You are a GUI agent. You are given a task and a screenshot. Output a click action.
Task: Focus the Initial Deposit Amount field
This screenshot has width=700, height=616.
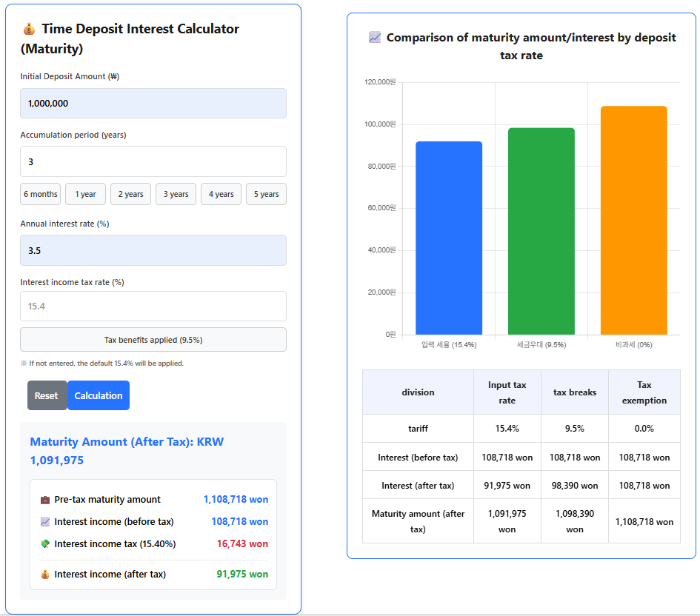point(153,104)
